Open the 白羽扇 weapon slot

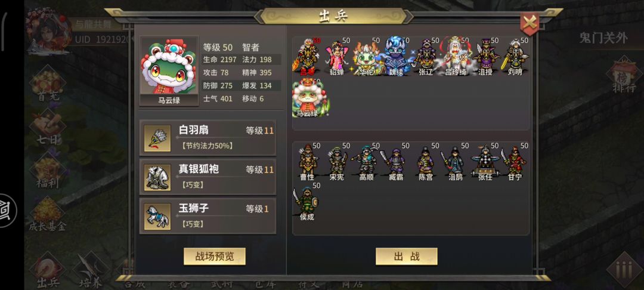[x=208, y=138]
